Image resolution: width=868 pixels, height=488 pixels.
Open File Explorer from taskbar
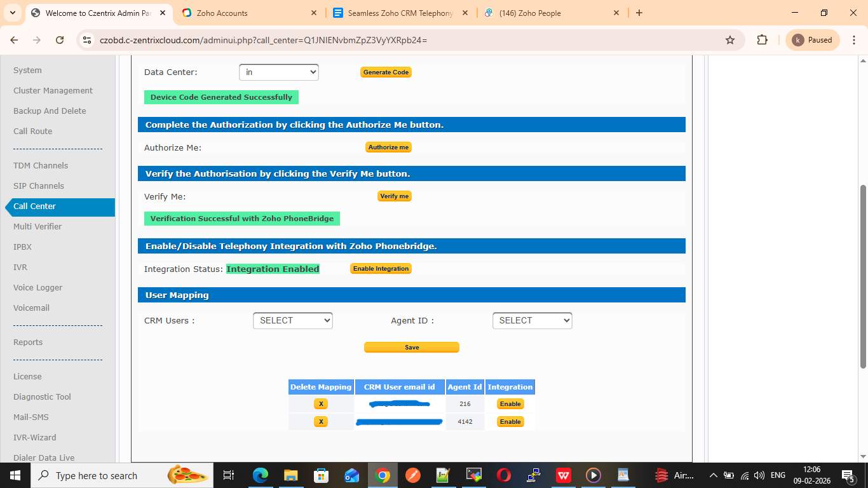(x=290, y=475)
